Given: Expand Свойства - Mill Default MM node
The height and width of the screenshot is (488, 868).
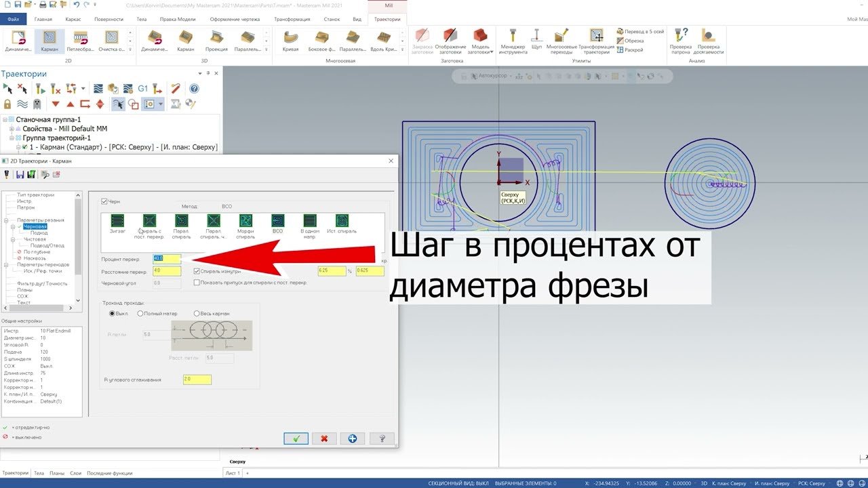Looking at the screenshot, I should [x=12, y=129].
